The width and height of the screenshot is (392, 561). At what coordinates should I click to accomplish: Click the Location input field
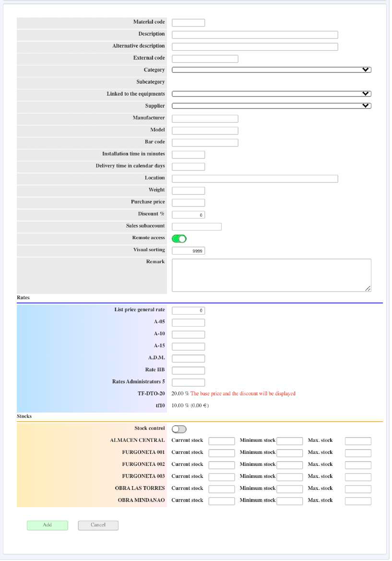255,179
